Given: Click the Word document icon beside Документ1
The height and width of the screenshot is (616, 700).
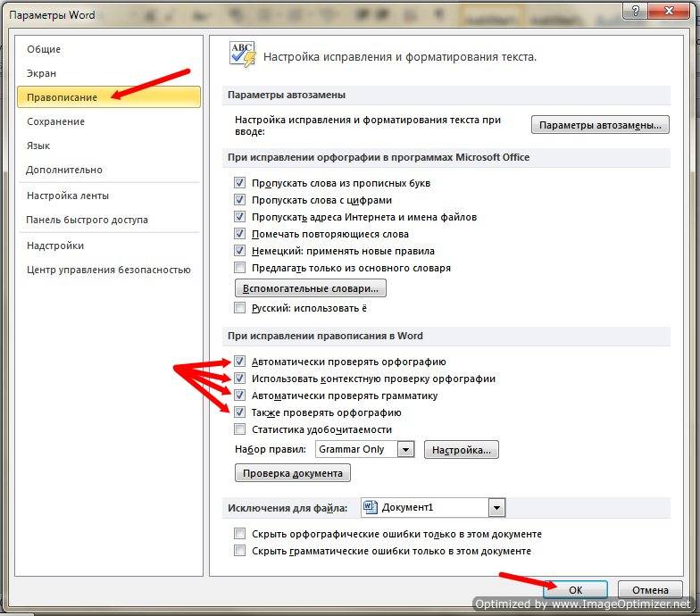Looking at the screenshot, I should (370, 507).
